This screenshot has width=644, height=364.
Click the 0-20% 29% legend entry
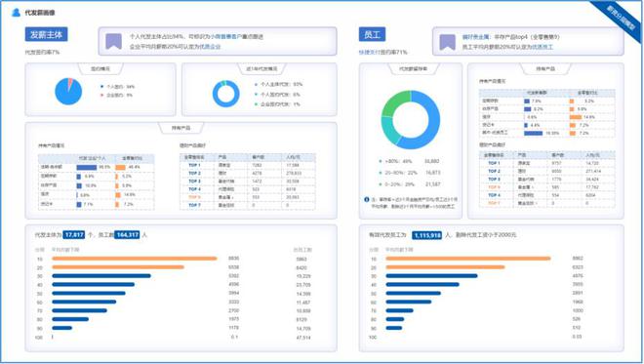pos(410,184)
